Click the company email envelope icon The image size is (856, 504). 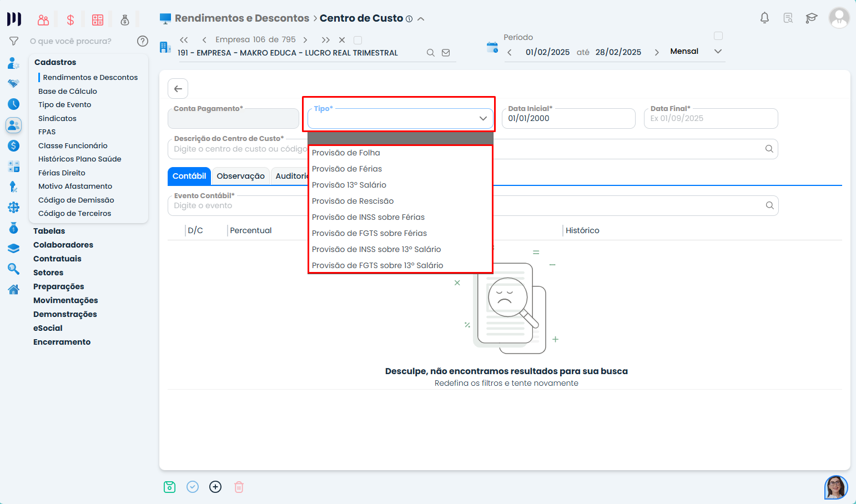point(446,53)
